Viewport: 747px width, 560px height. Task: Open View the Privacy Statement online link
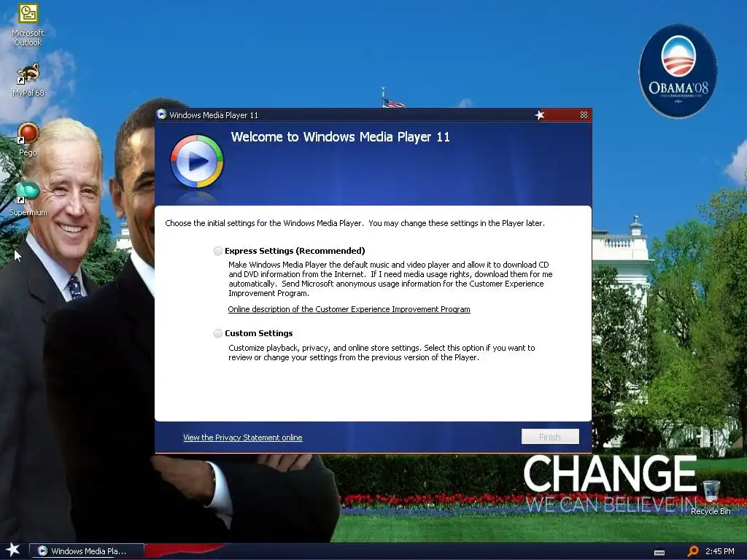(x=242, y=437)
